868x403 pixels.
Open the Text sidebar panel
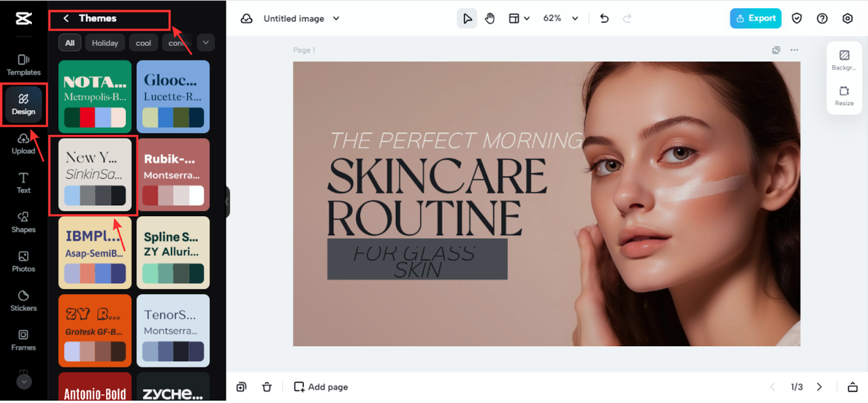(x=24, y=183)
